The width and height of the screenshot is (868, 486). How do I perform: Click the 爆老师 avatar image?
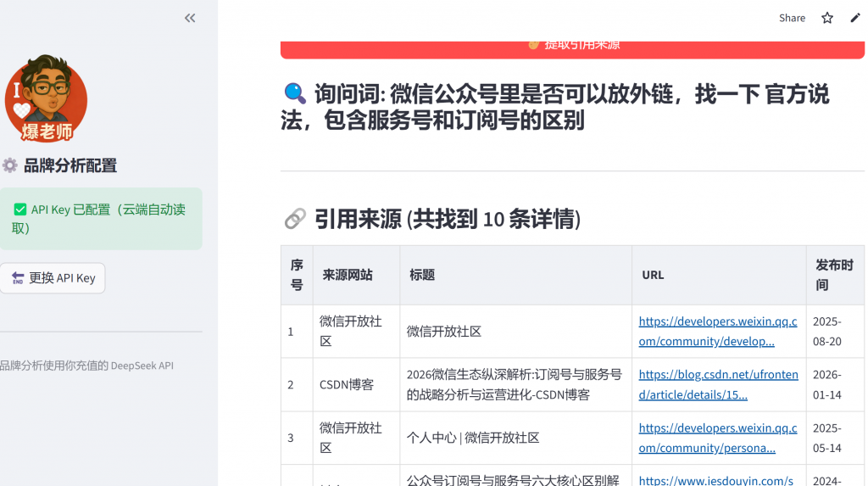(x=46, y=98)
